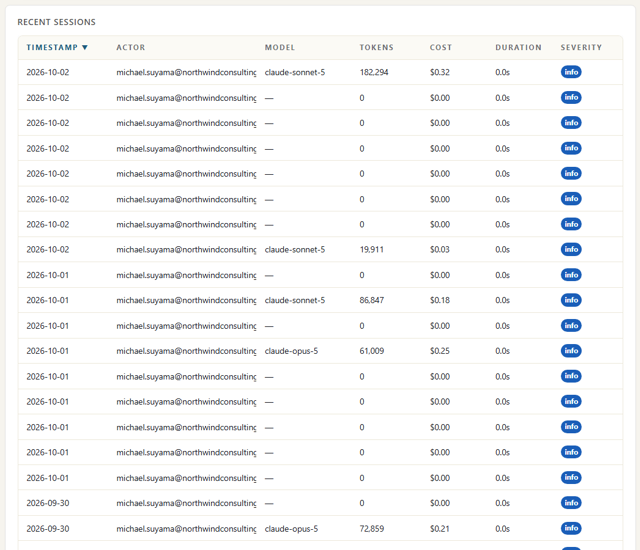
Task: Click info badge in the 19,911 tokens row
Action: pos(571,249)
